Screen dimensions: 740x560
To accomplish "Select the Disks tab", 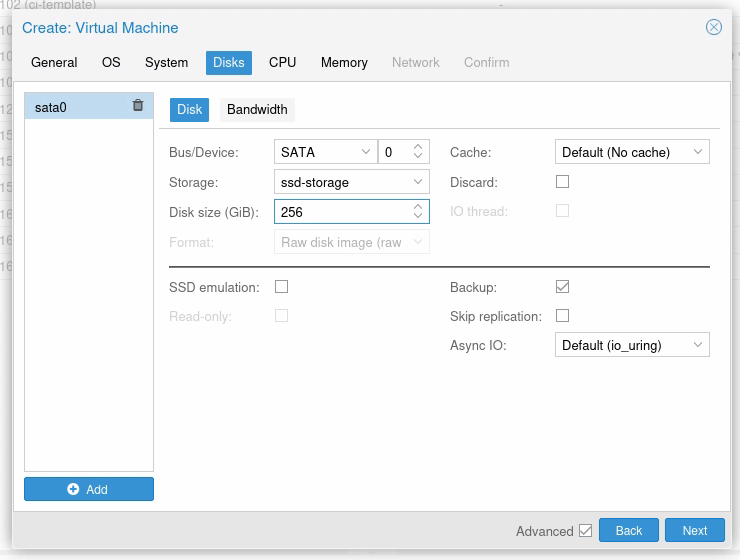I will 228,62.
